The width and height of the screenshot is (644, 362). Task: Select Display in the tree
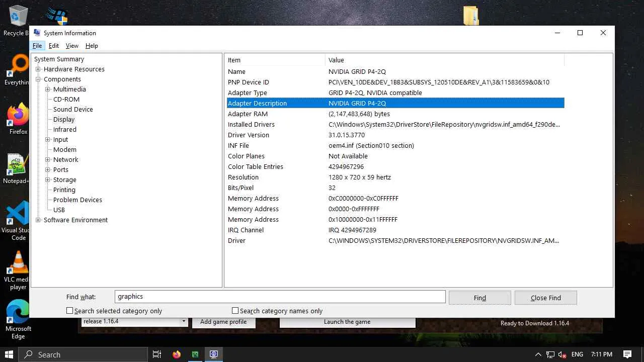64,120
